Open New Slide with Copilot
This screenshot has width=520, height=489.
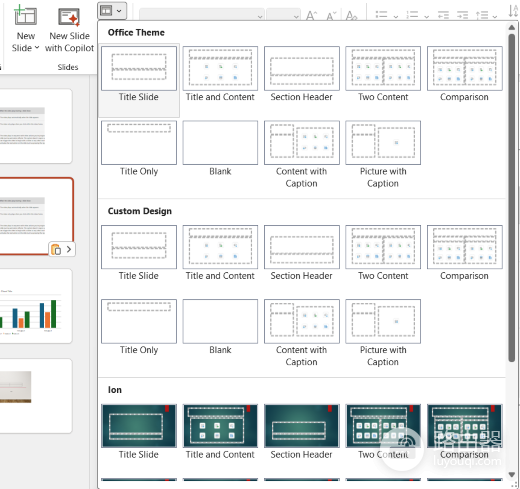tap(69, 29)
